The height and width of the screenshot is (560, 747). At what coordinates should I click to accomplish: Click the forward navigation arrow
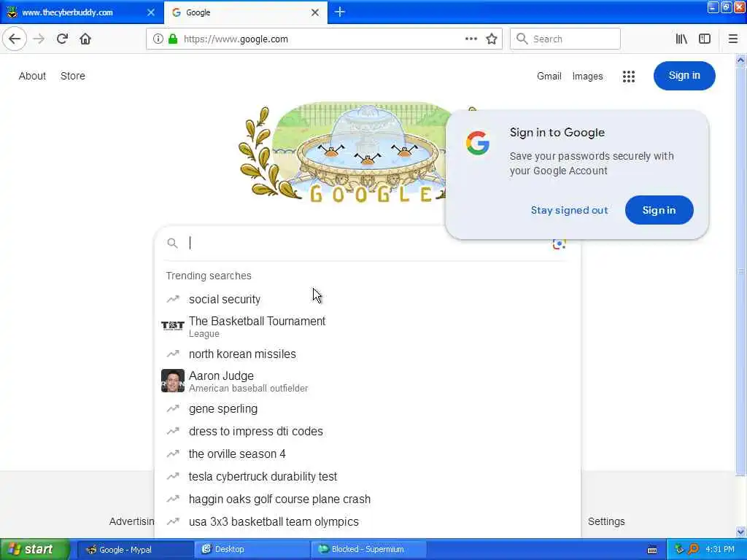click(39, 39)
